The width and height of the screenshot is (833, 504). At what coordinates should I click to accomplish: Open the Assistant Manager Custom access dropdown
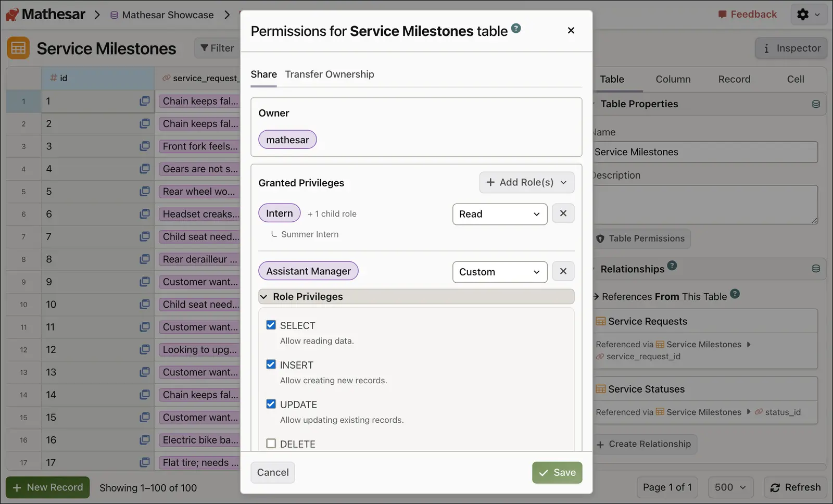pos(500,272)
